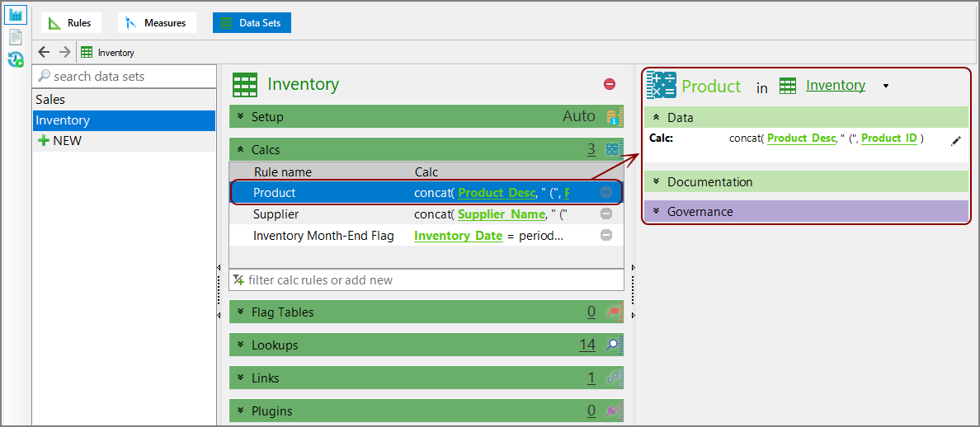Open Product_ID link in Data panel
This screenshot has height=427, width=980.
(x=889, y=138)
